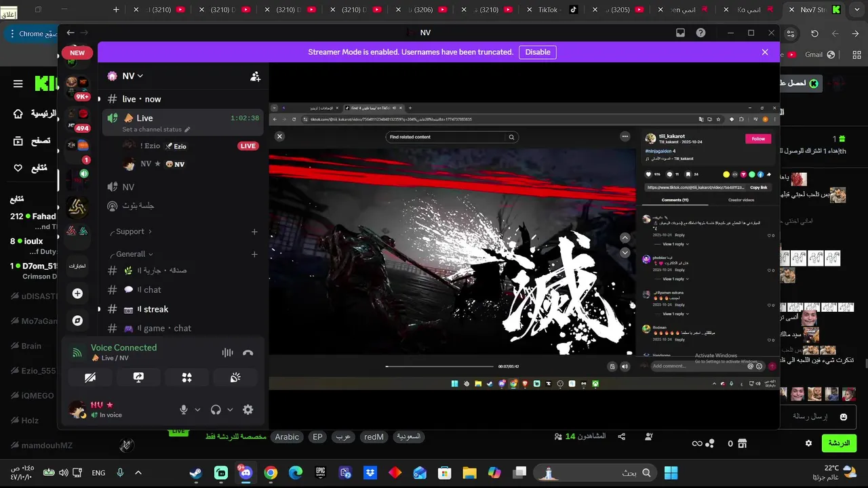Open the server with 9K+ badge
This screenshot has width=868, height=488.
tap(77, 86)
